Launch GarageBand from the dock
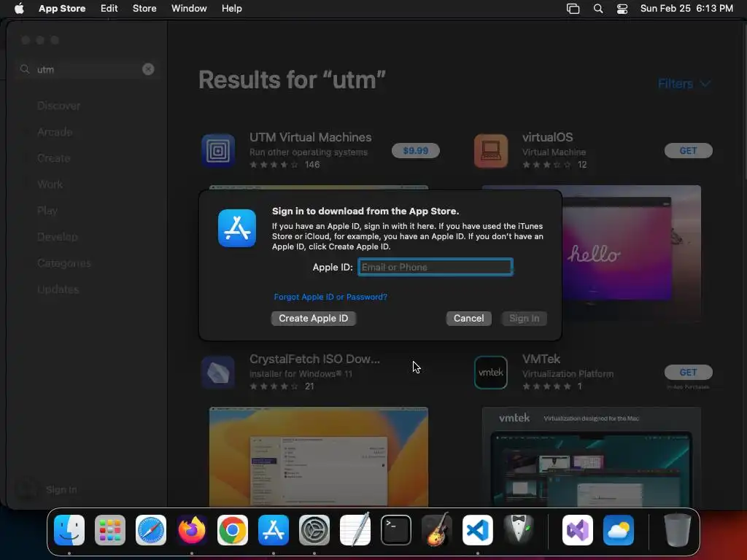 [437, 530]
